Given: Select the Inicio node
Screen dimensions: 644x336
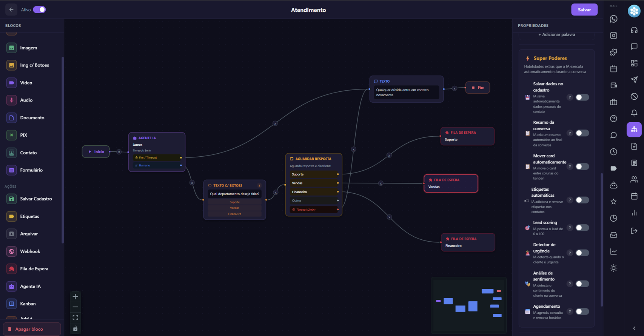Looking at the screenshot, I should click(x=96, y=152).
